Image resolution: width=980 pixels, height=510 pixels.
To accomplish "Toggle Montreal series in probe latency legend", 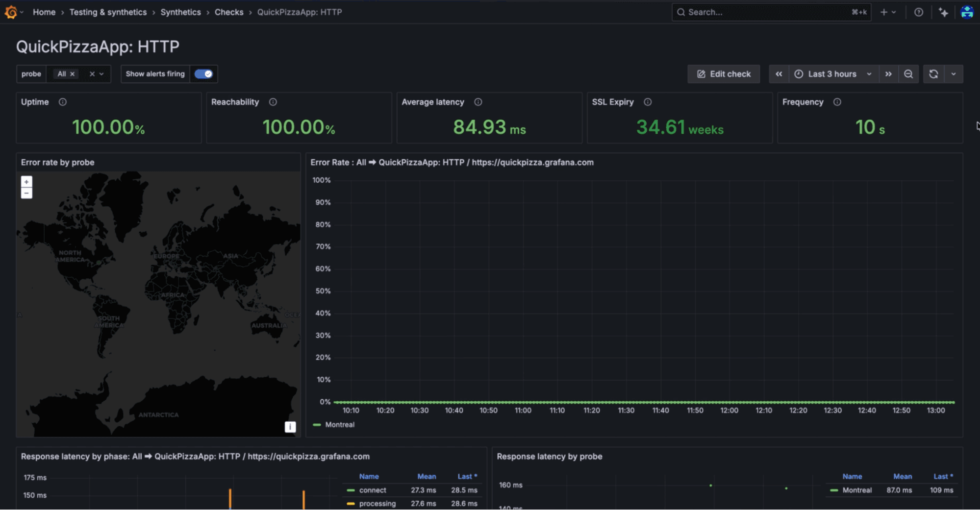I will [x=857, y=490].
